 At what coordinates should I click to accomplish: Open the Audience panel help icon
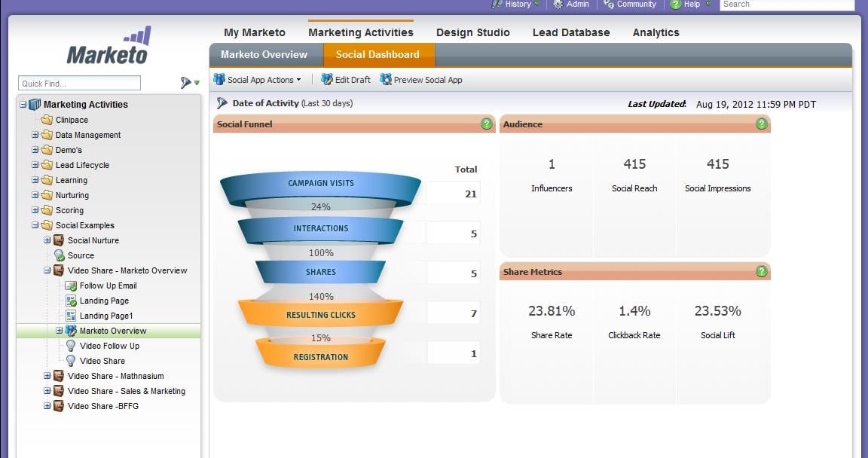point(762,124)
